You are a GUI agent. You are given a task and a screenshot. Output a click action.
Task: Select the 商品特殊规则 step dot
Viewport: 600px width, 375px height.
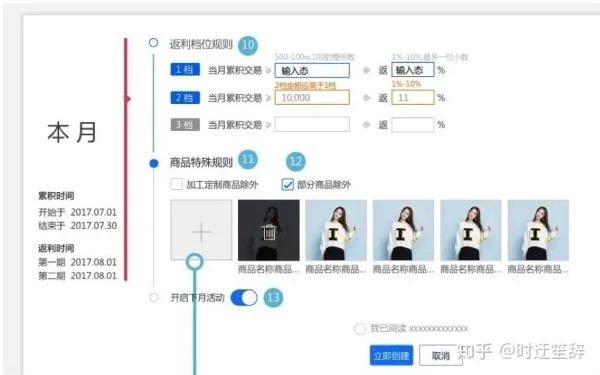[154, 164]
